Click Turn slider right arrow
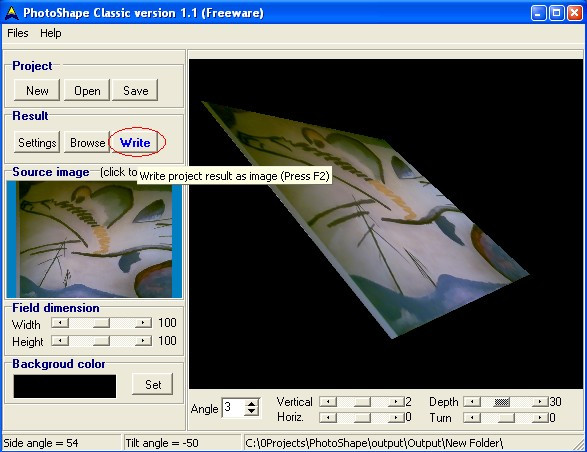Screen dimensions: 587x452 (x=540, y=418)
